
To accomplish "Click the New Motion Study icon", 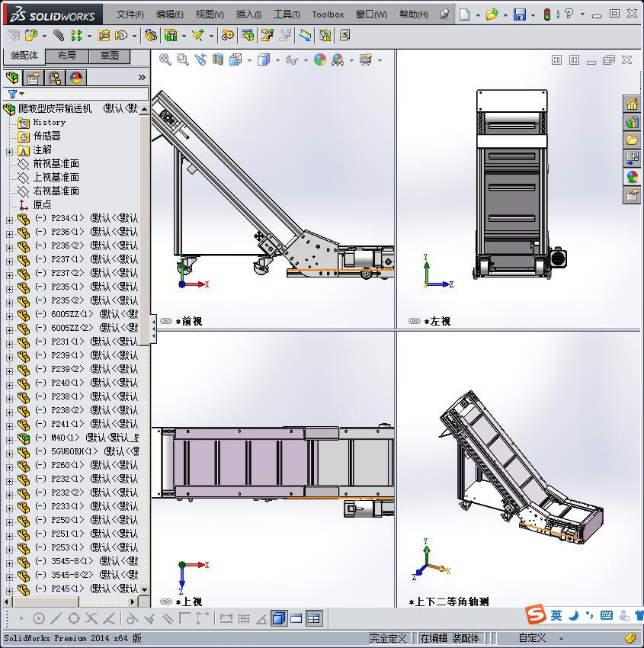I will click(x=227, y=36).
